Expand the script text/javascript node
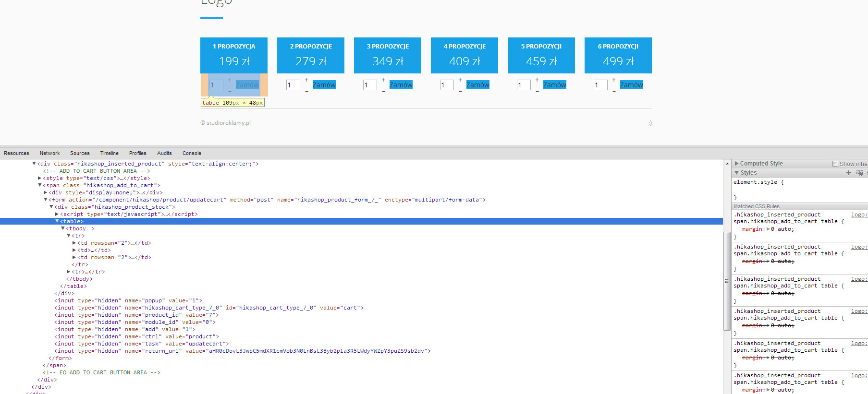 (x=57, y=214)
